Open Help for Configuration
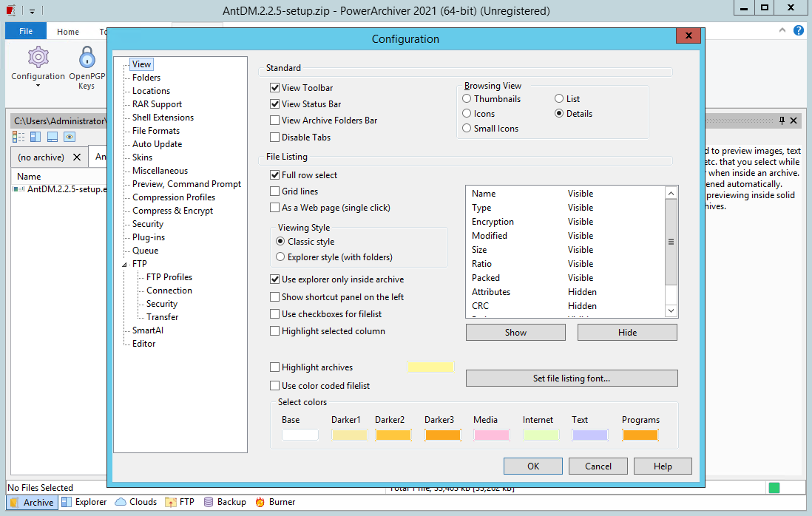 click(x=663, y=466)
